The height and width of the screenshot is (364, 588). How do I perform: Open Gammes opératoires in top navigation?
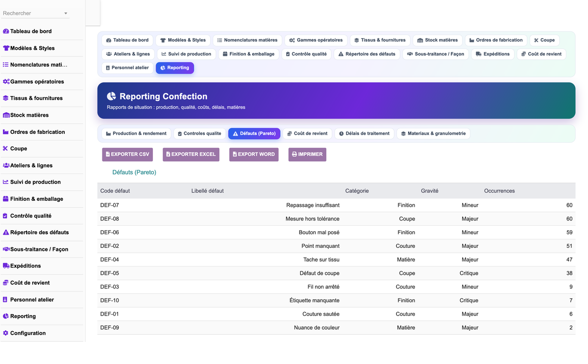pyautogui.click(x=316, y=40)
